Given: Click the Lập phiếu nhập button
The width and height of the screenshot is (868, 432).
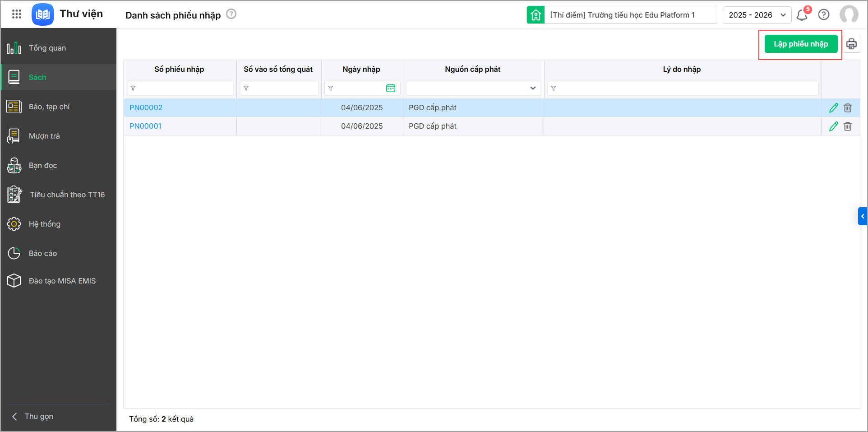Looking at the screenshot, I should (801, 44).
